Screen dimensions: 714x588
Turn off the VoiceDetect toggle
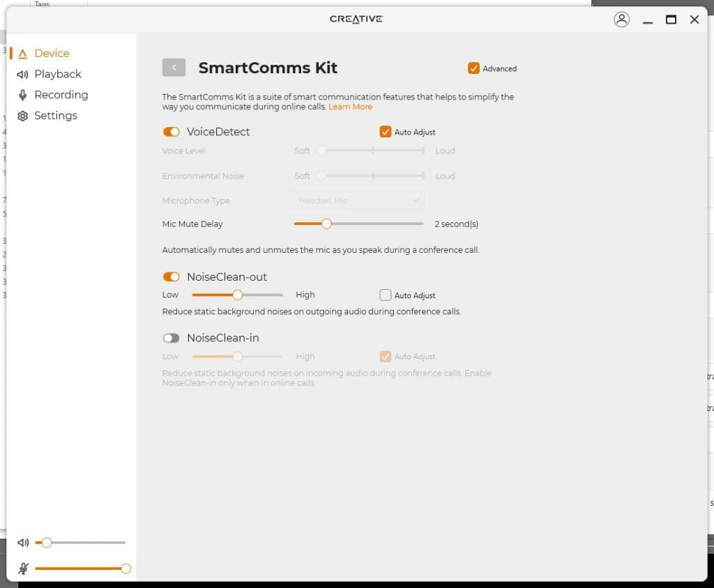(x=171, y=132)
